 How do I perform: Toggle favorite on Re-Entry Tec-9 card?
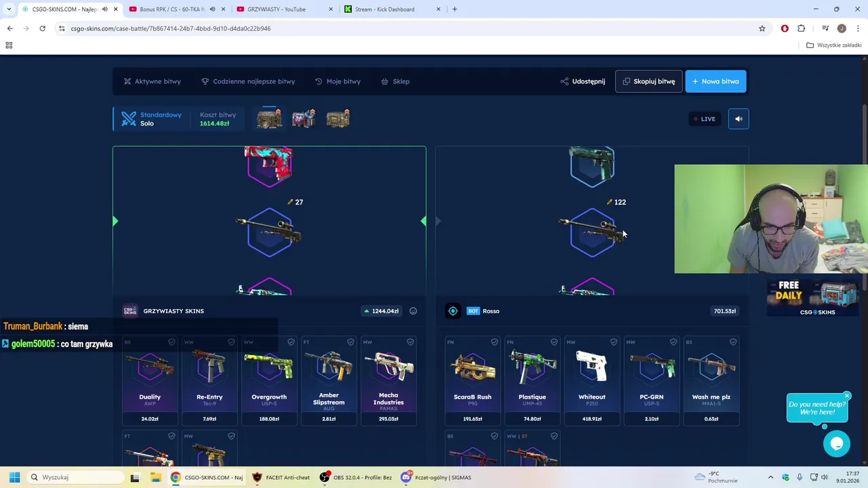tap(231, 342)
